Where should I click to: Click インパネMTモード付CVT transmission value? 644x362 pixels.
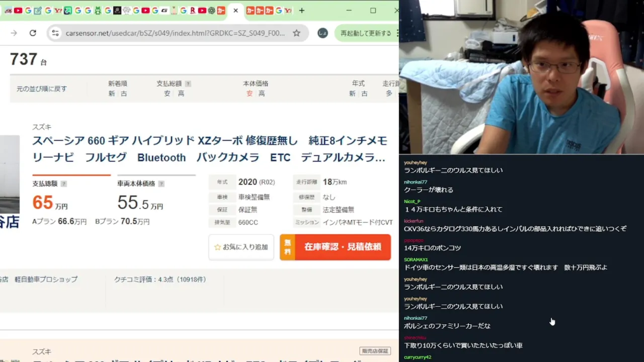pos(358,222)
